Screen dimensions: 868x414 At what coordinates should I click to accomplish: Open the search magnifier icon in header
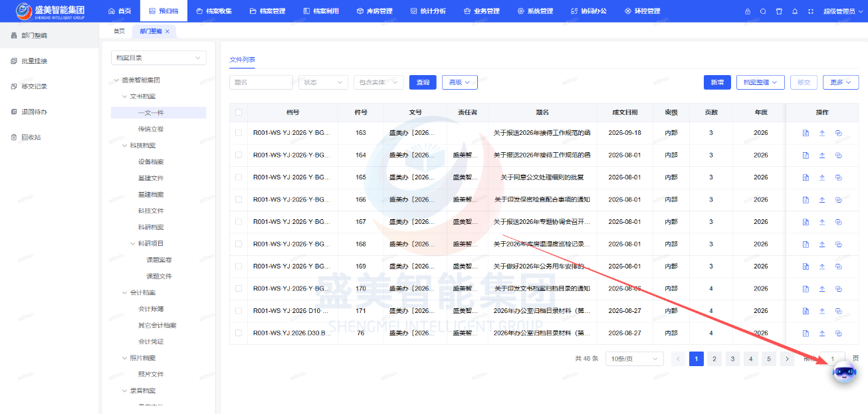763,11
